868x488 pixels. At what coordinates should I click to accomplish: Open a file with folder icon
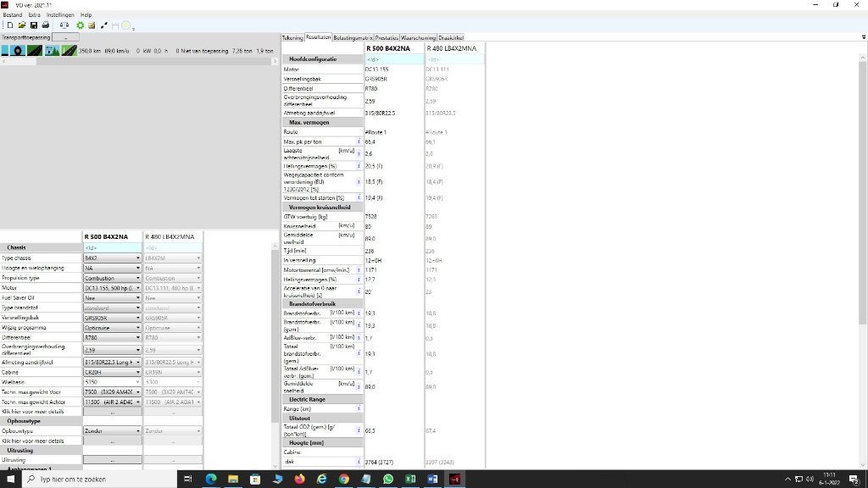21,25
